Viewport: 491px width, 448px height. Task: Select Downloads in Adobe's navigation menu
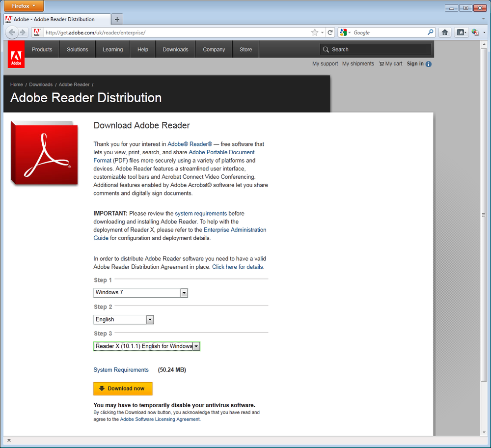[175, 49]
